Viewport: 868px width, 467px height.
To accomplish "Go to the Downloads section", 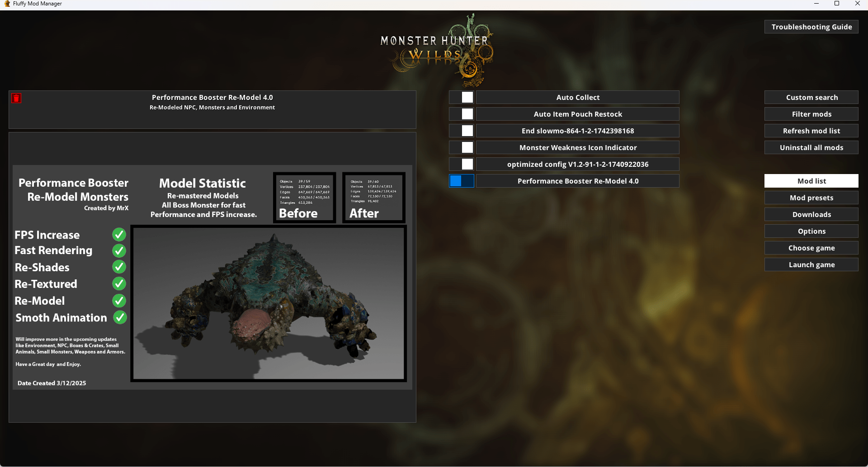I will 811,215.
